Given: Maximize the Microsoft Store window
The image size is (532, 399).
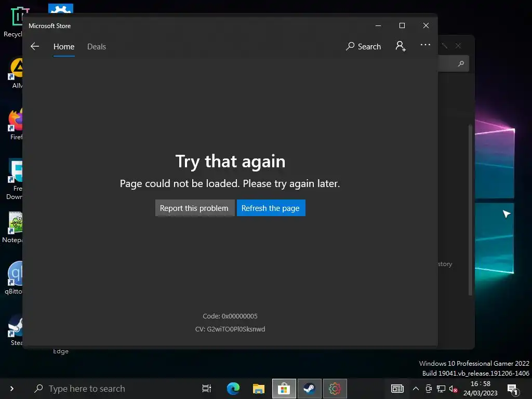Looking at the screenshot, I should click(x=402, y=26).
